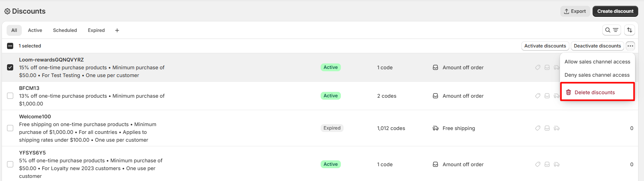This screenshot has height=181, width=644.
Task: Check the Welcome100 discount checkbox
Action: pos(10,128)
